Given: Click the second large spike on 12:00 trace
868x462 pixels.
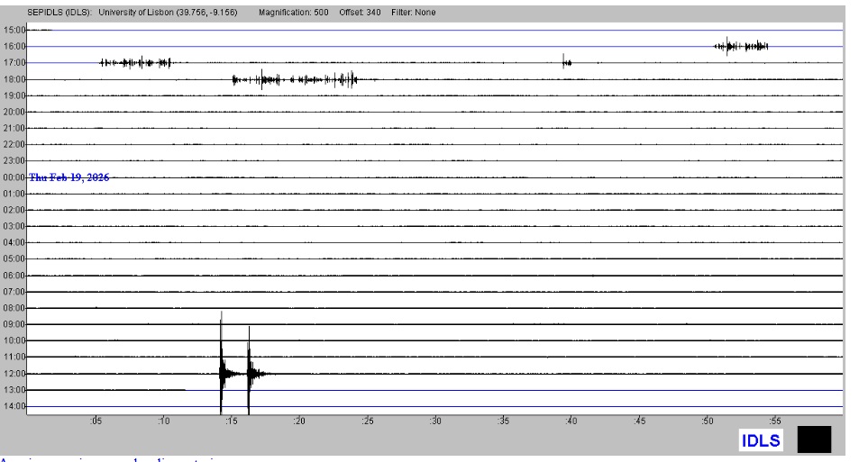Looking at the screenshot, I should 249,371.
